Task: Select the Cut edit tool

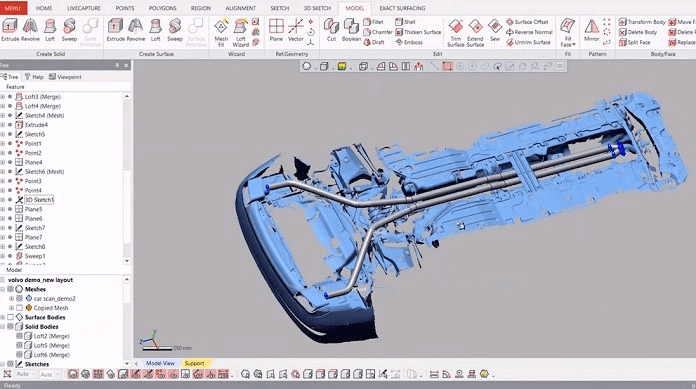Action: [x=331, y=30]
